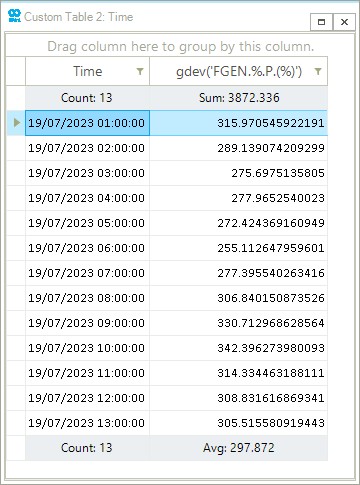Open the Time column filter icon
Image resolution: width=360 pixels, height=485 pixels.
(140, 71)
